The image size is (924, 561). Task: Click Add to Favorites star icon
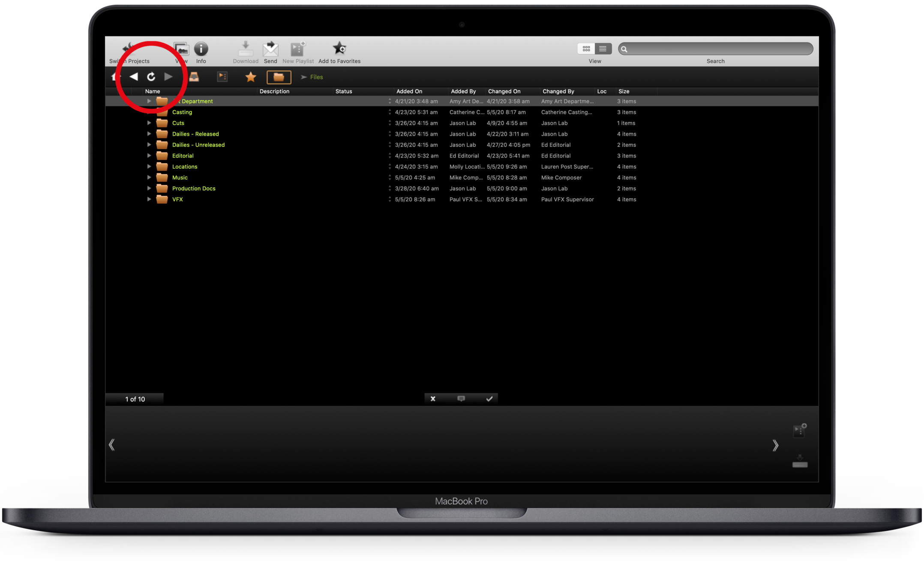point(339,48)
